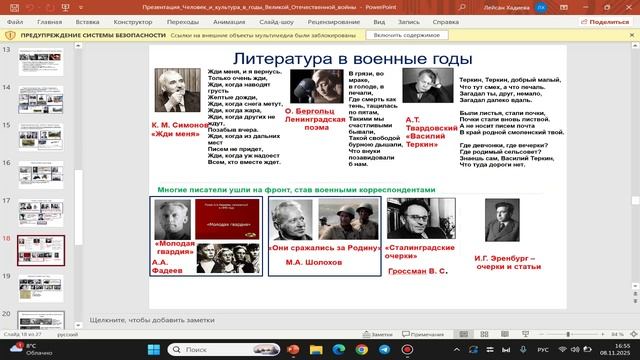Select slide 18 thumbnail
The height and width of the screenshot is (360, 640).
click(41, 251)
